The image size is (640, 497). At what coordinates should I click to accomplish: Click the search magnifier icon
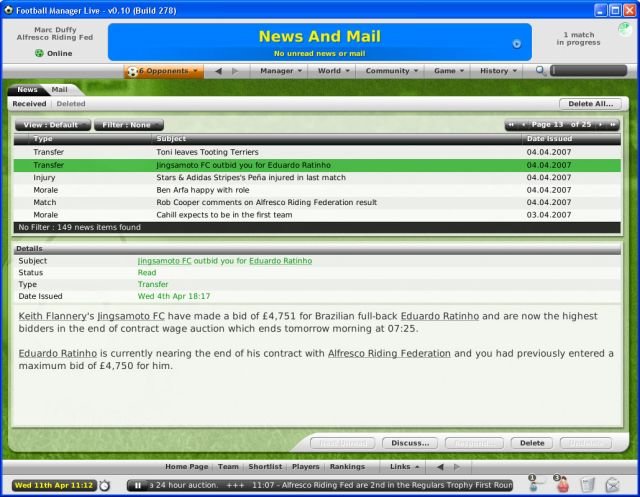pos(541,72)
